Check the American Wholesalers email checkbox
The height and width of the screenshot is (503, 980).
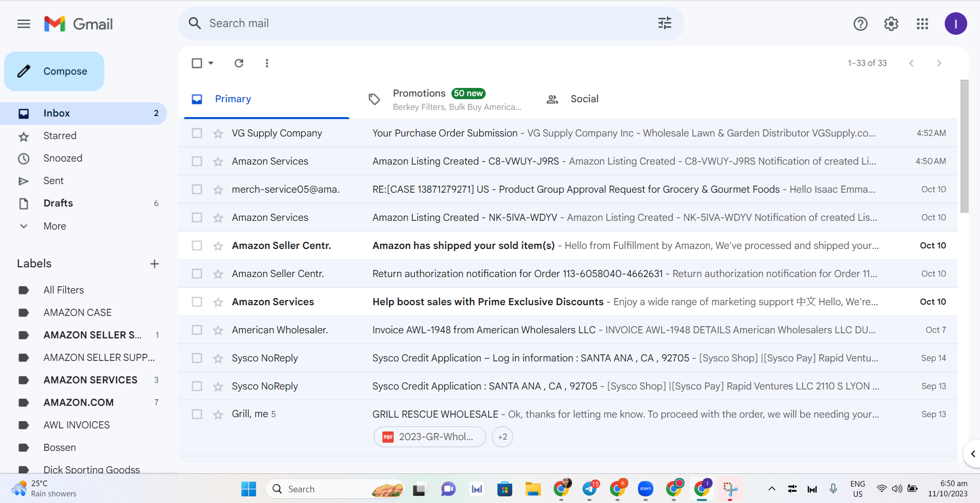[197, 330]
